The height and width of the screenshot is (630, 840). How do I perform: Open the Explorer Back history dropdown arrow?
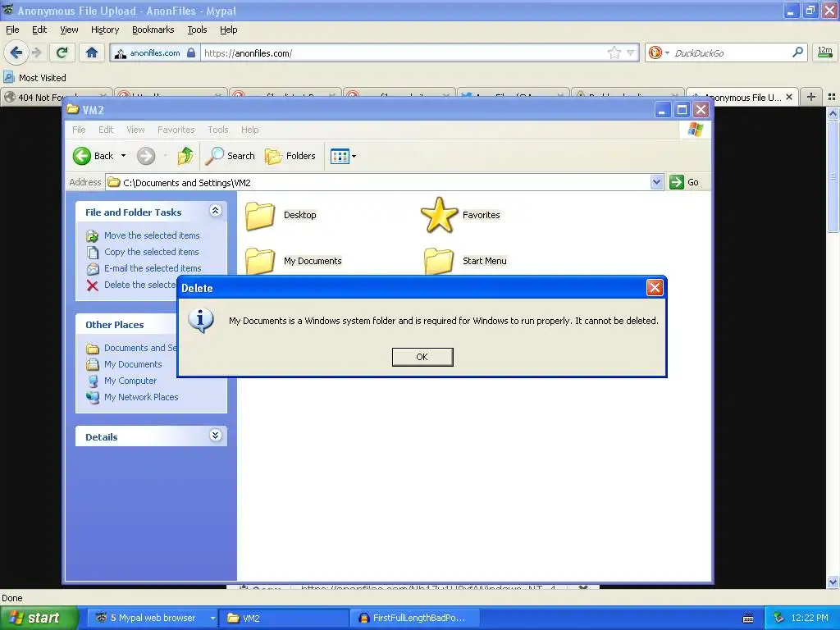[123, 156]
